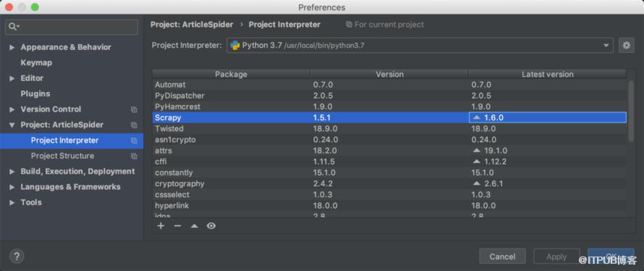Select the PyHamcrest package row
Image resolution: width=644 pixels, height=271 pixels.
tap(389, 107)
